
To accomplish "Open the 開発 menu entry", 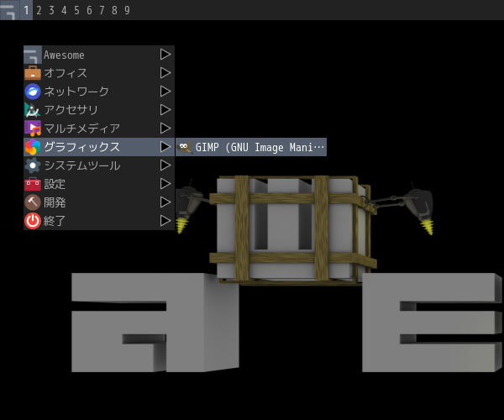I will click(x=99, y=202).
